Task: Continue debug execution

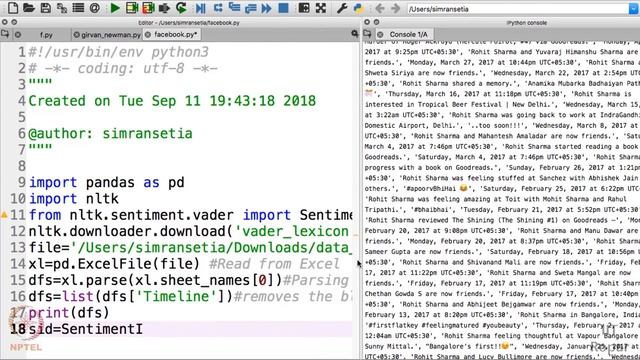Action: 266,8
